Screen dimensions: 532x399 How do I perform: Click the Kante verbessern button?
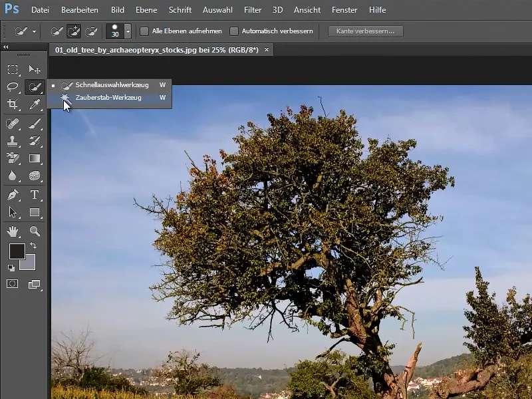click(365, 31)
